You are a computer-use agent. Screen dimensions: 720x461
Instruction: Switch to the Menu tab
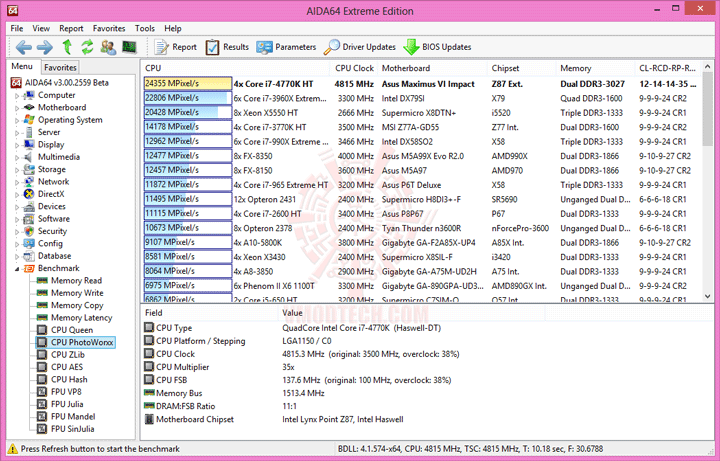coord(22,67)
